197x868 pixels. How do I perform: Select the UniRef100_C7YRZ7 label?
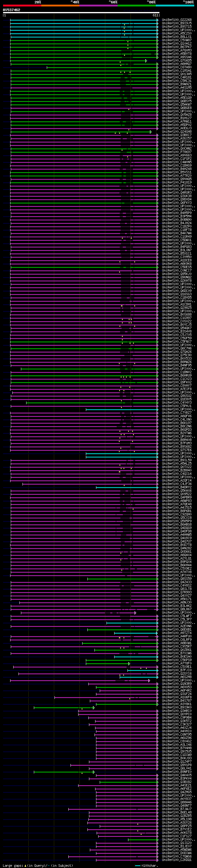coord(176,413)
